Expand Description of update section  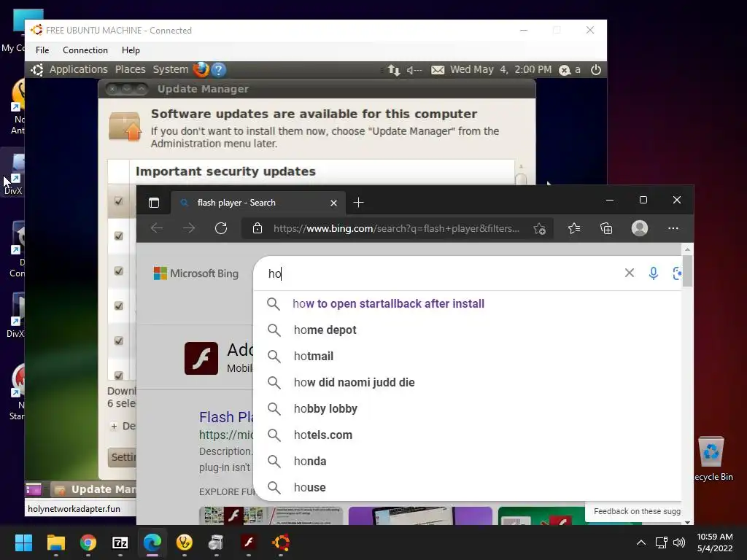click(x=115, y=426)
